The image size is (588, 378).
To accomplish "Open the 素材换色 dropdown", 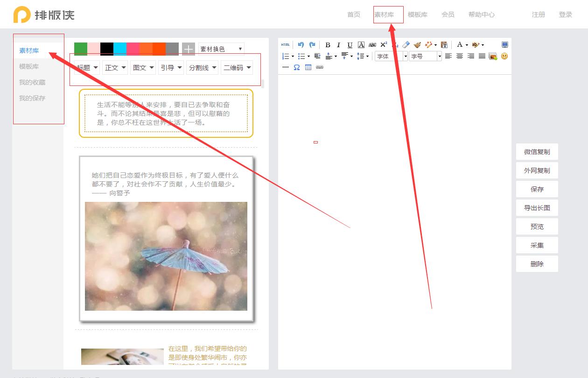I will pyautogui.click(x=221, y=49).
